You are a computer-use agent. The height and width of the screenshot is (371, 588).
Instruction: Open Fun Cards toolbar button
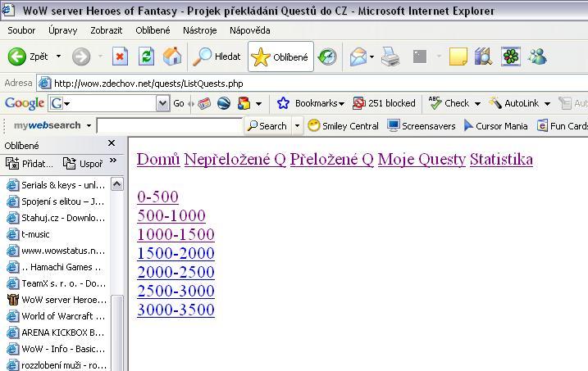pos(563,126)
